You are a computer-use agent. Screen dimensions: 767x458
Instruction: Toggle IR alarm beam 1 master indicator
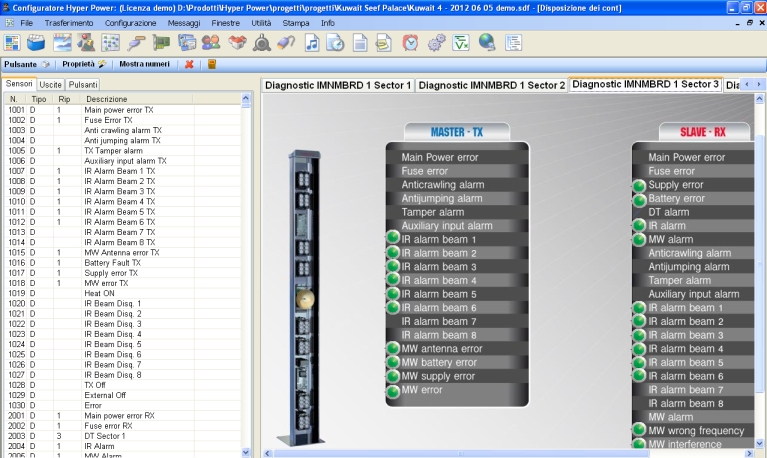(393, 240)
